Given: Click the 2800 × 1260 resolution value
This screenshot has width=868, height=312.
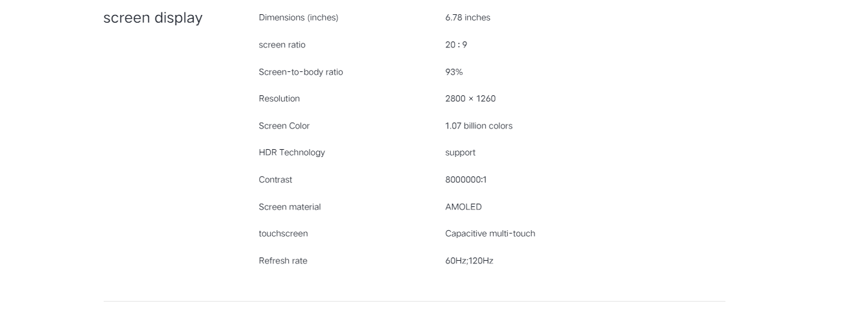Looking at the screenshot, I should (x=470, y=99).
